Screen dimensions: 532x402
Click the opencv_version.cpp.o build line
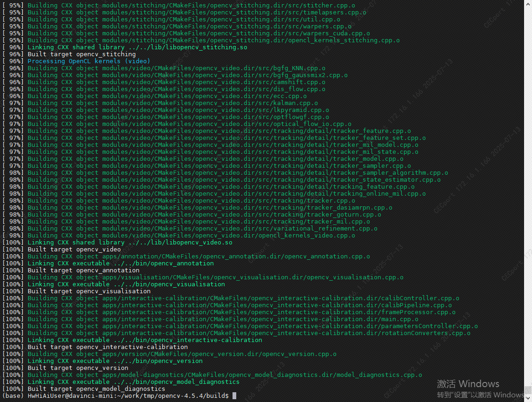point(169,354)
